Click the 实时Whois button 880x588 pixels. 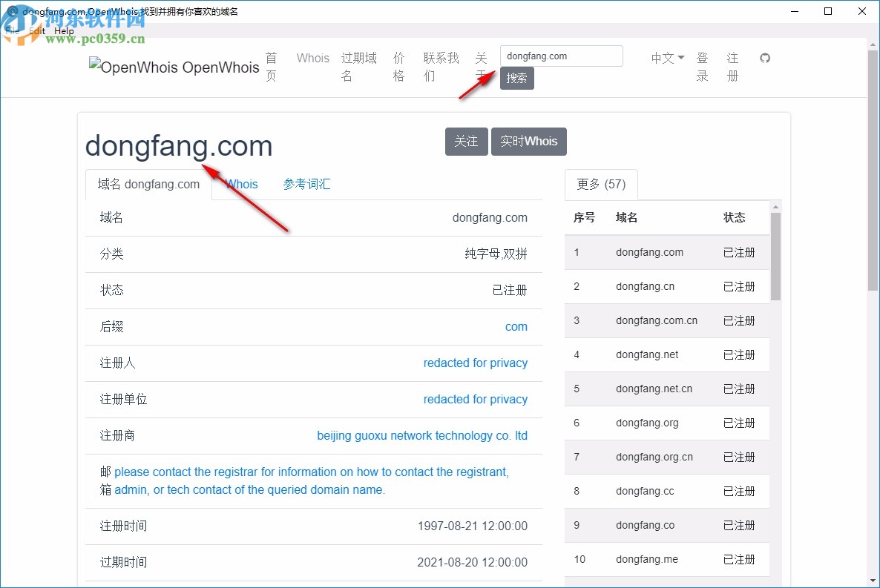tap(529, 142)
